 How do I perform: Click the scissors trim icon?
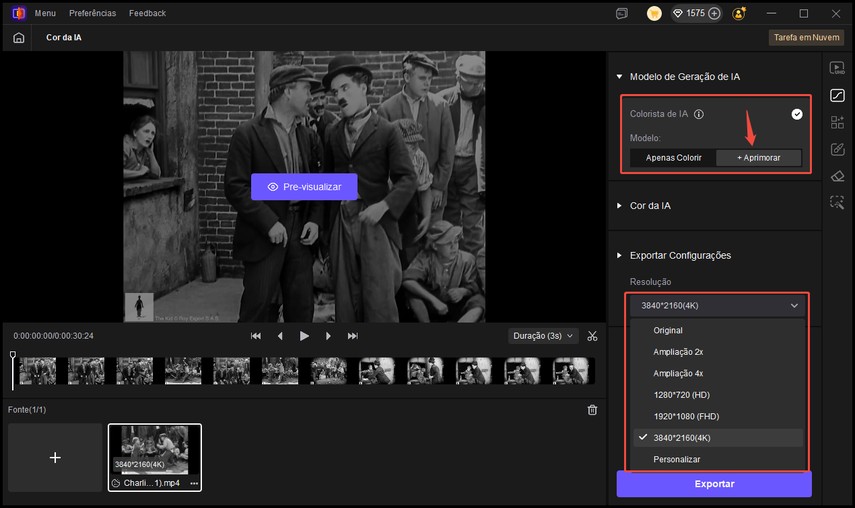pyautogui.click(x=593, y=336)
